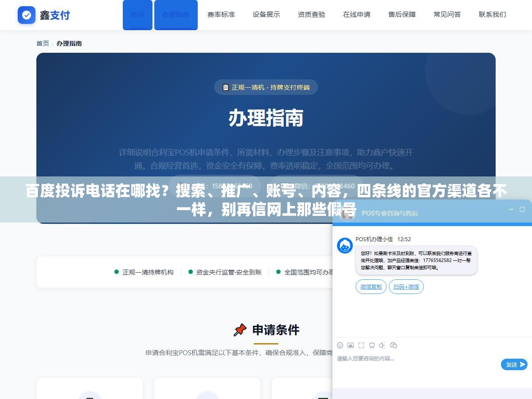Open the 常见问答 menu item

point(447,15)
